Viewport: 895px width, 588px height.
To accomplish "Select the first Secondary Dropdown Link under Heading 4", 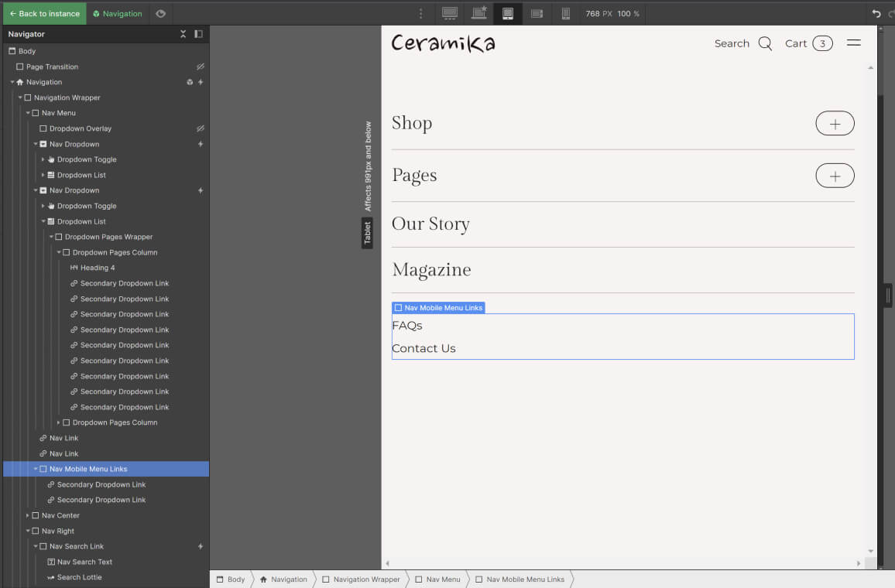I will click(119, 283).
